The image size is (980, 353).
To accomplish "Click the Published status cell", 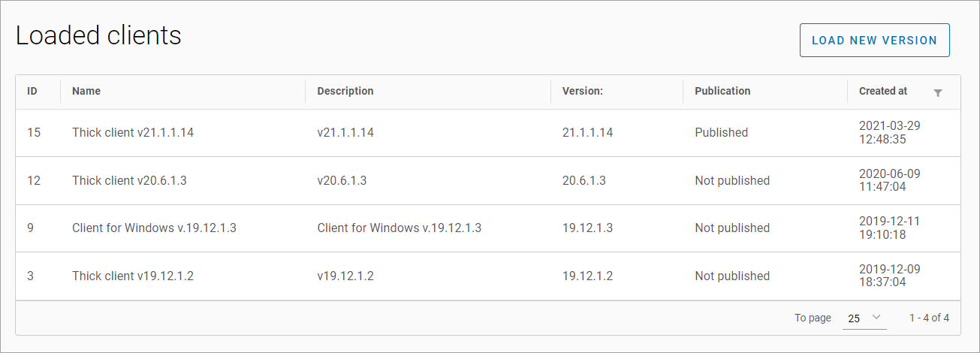I will pos(721,132).
